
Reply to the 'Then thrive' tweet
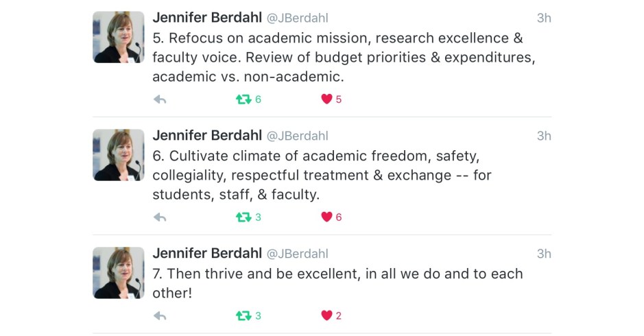160,316
